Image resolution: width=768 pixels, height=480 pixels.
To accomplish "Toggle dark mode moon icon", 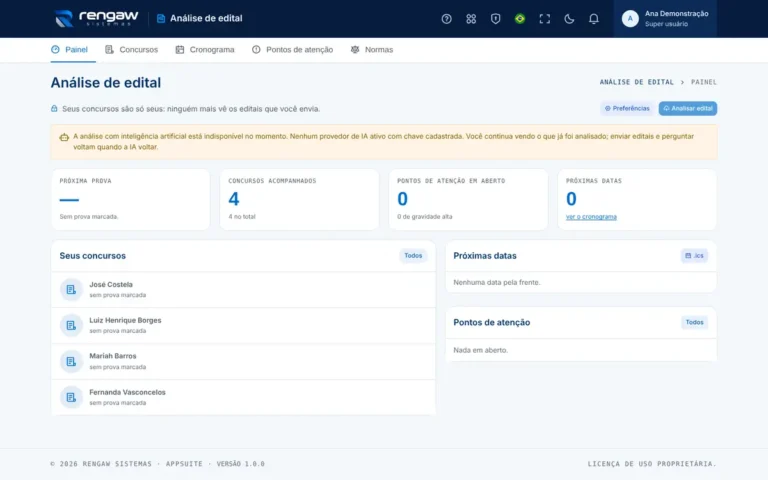I will click(569, 19).
